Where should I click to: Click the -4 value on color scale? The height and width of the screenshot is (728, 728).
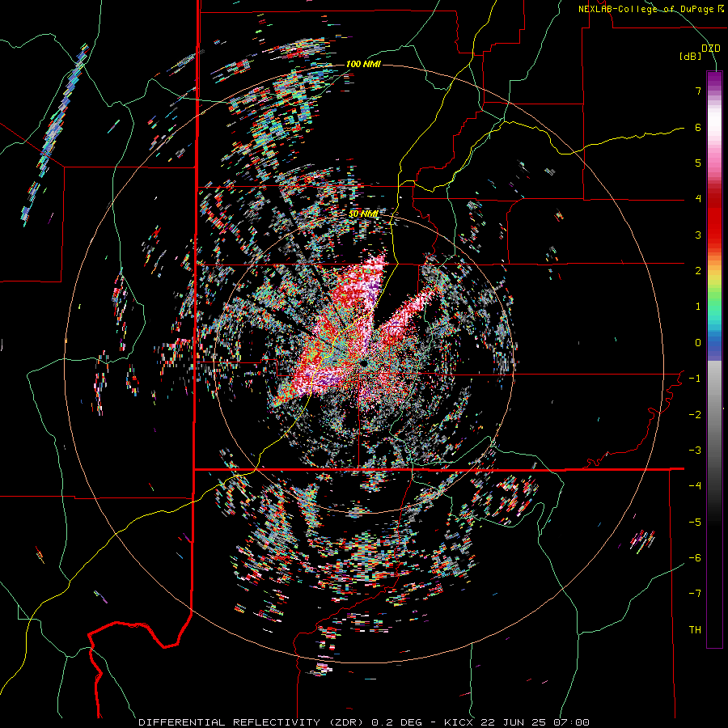tap(695, 486)
